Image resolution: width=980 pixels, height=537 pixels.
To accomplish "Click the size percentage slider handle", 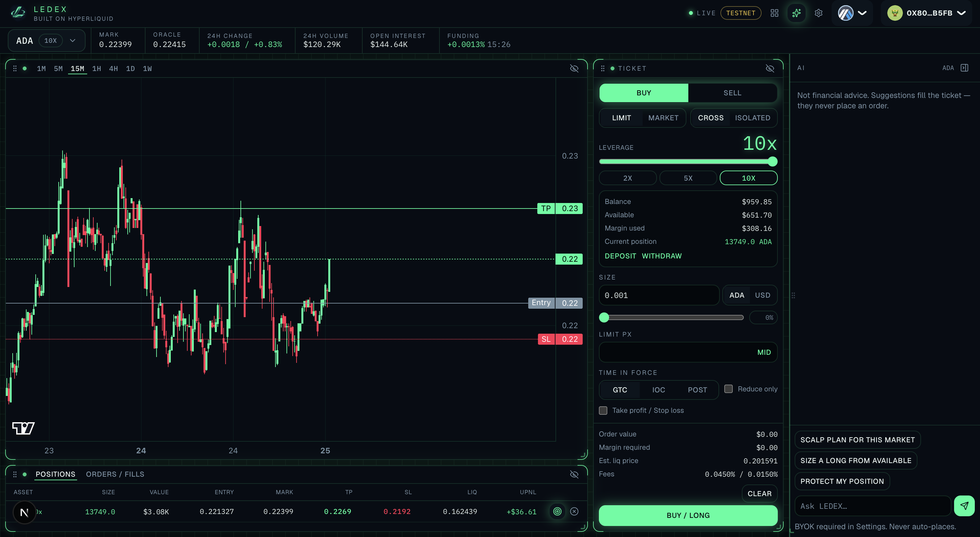I will click(604, 317).
